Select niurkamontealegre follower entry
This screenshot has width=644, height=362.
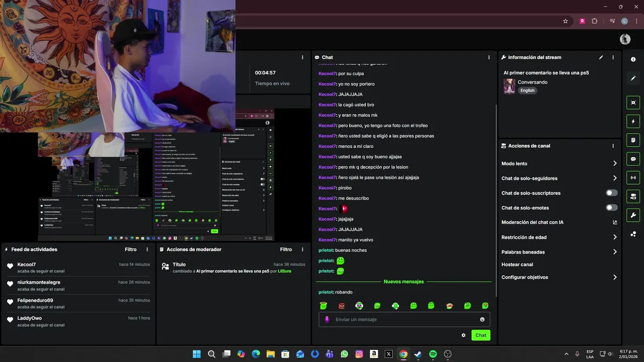[78, 286]
